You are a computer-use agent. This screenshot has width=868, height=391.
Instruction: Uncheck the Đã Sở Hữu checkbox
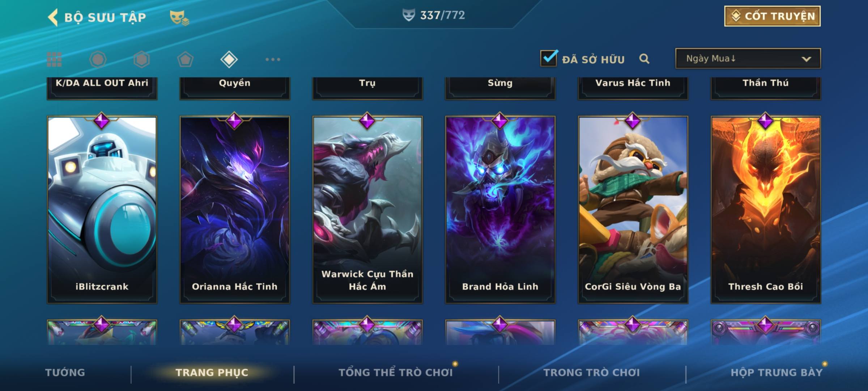coord(549,58)
